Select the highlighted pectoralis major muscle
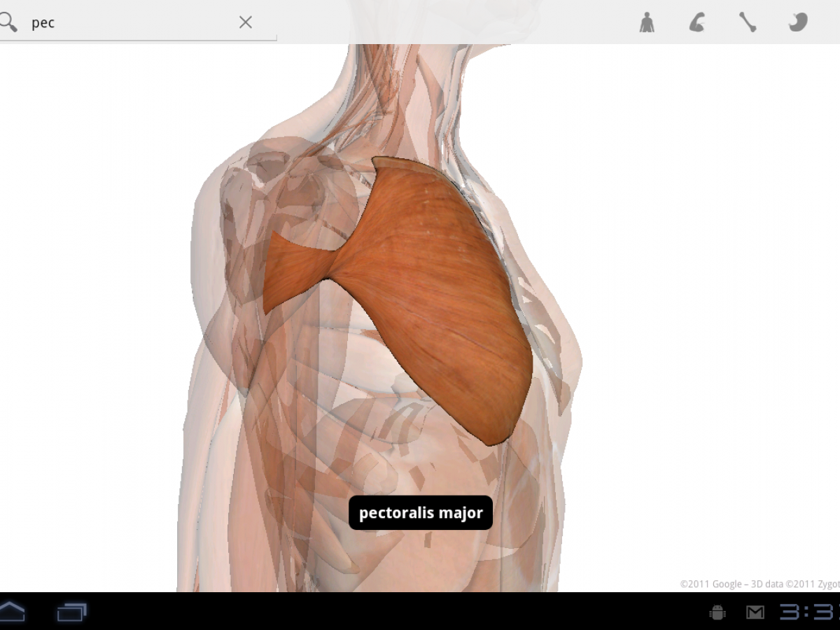The image size is (840, 630). 434,294
